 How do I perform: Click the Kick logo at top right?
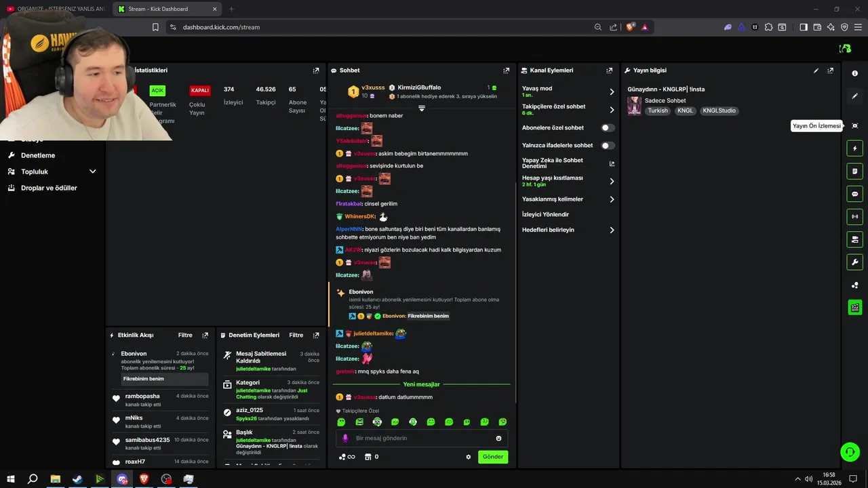click(845, 49)
